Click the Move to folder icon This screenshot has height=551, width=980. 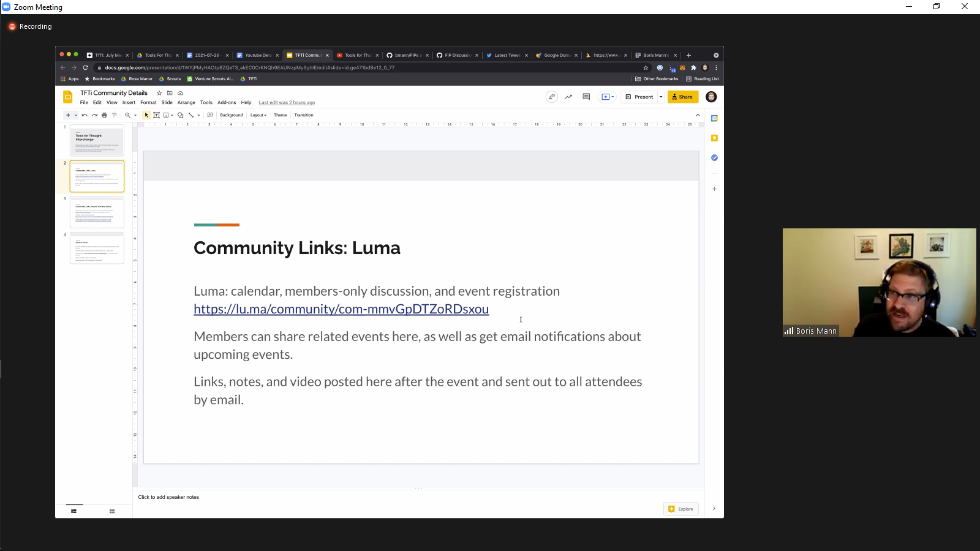tap(170, 93)
